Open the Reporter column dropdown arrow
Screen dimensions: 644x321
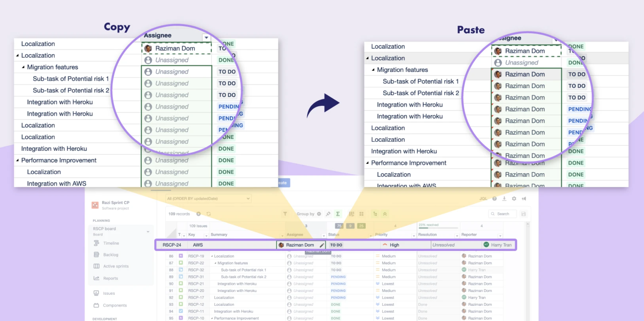(x=500, y=236)
